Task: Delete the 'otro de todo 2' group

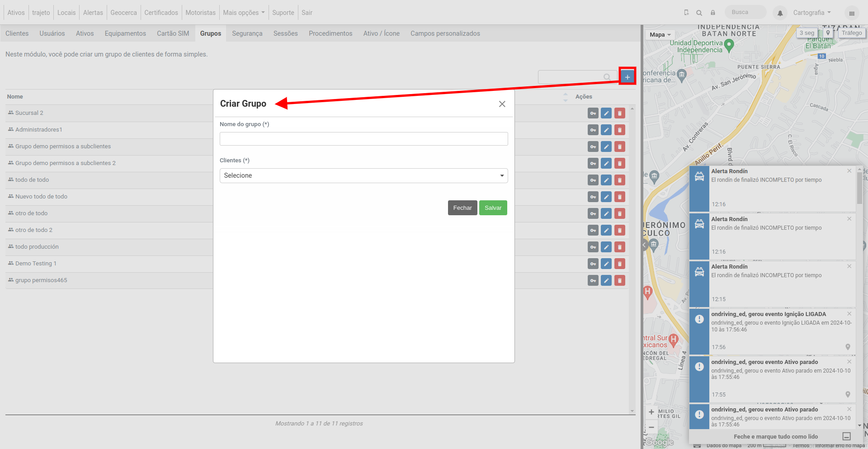Action: [620, 230]
